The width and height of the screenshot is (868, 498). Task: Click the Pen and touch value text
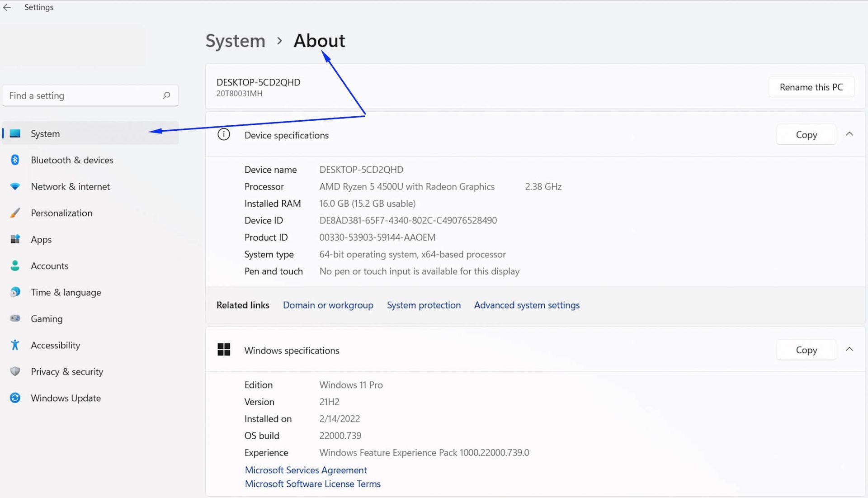click(x=419, y=271)
